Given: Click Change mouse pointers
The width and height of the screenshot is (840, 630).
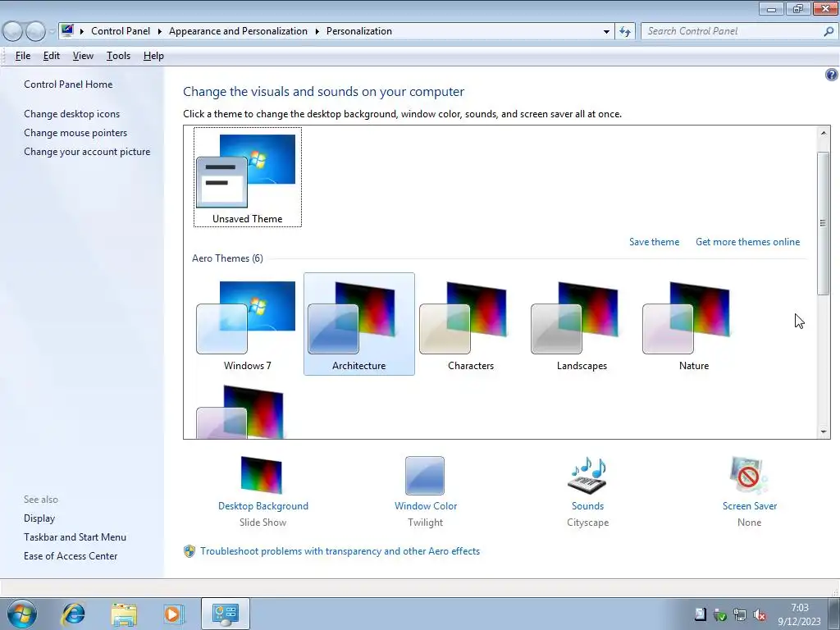Looking at the screenshot, I should (x=75, y=133).
